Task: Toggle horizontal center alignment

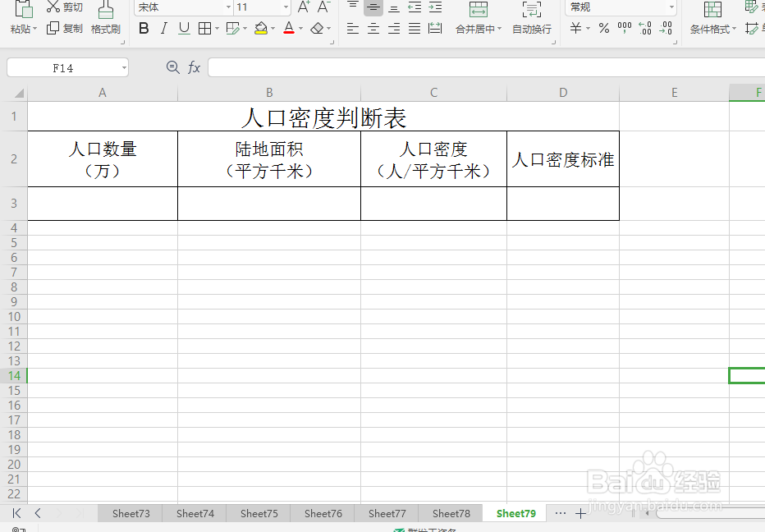Action: pyautogui.click(x=373, y=29)
